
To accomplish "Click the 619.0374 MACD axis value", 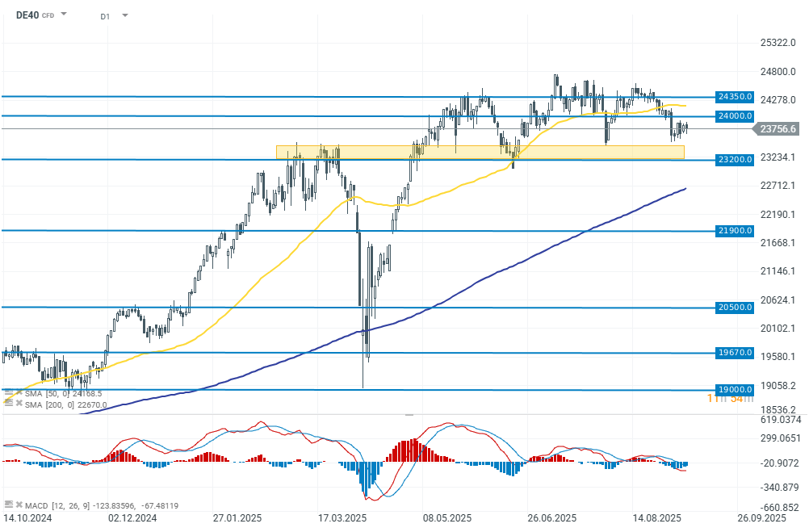I will (781, 420).
